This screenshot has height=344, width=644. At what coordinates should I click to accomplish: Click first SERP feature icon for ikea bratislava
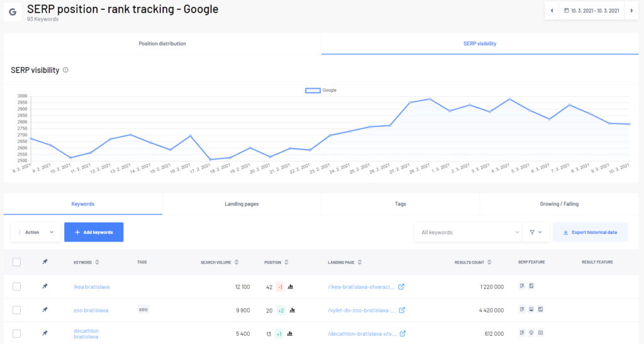(522, 286)
